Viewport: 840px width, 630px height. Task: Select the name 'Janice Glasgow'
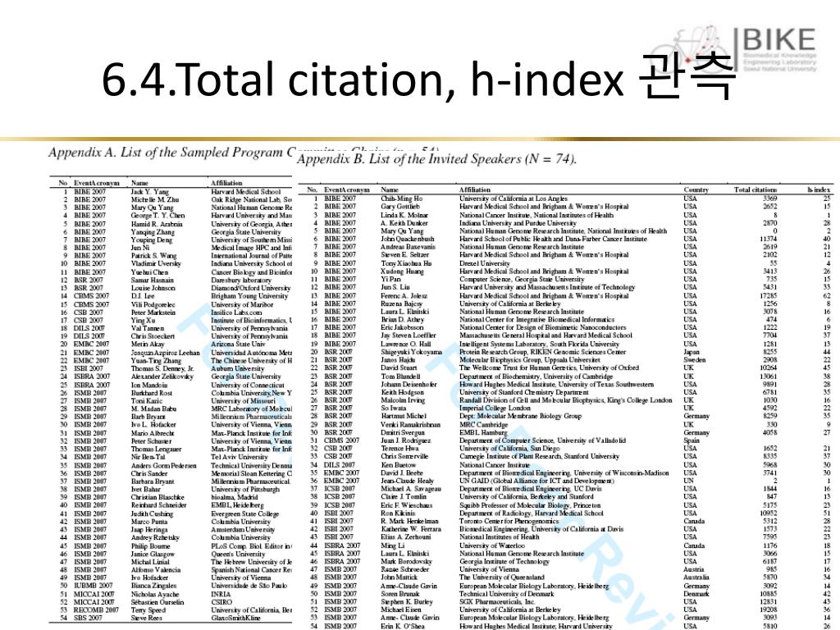[x=152, y=554]
